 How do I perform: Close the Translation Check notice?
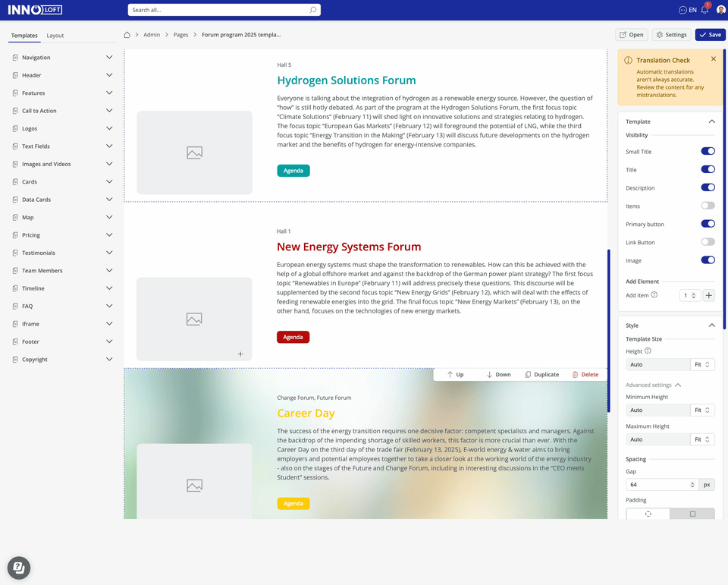(x=713, y=59)
